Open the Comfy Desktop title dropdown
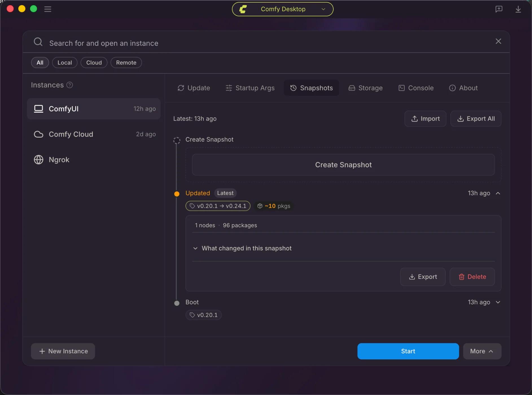 (x=283, y=9)
